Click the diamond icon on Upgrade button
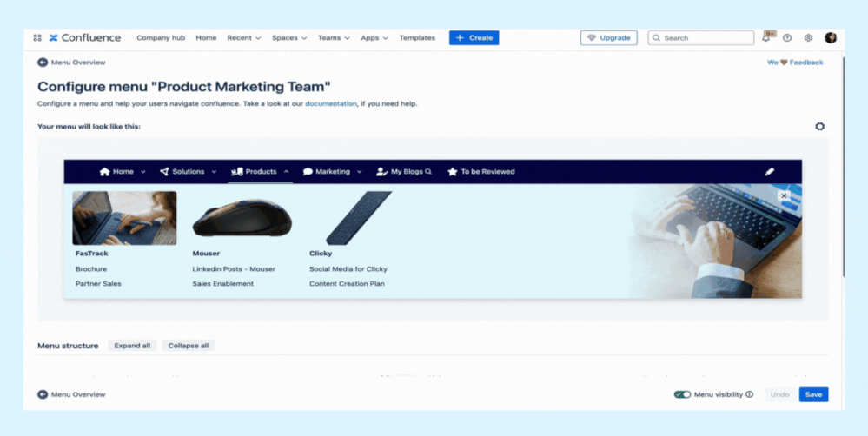 click(592, 37)
